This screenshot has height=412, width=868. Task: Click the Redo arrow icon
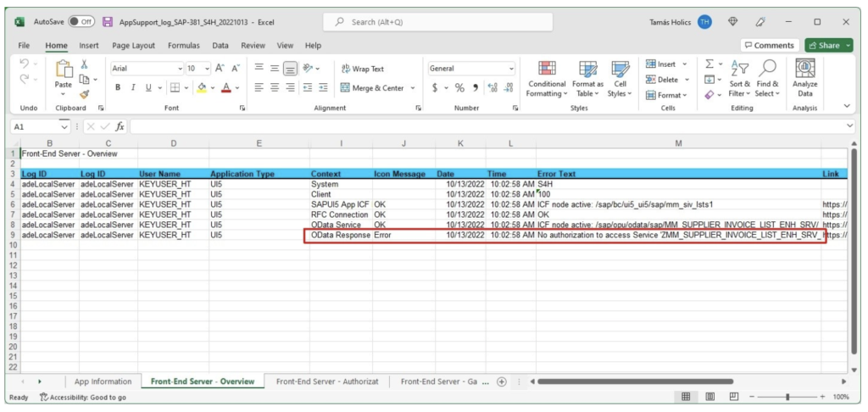24,80
